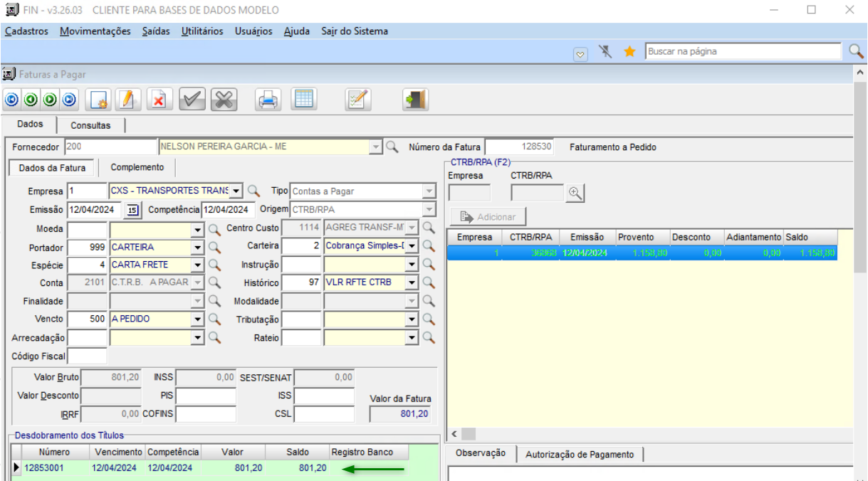This screenshot has height=481, width=868.
Task: Click the checklist with pencil icon
Action: (x=358, y=100)
